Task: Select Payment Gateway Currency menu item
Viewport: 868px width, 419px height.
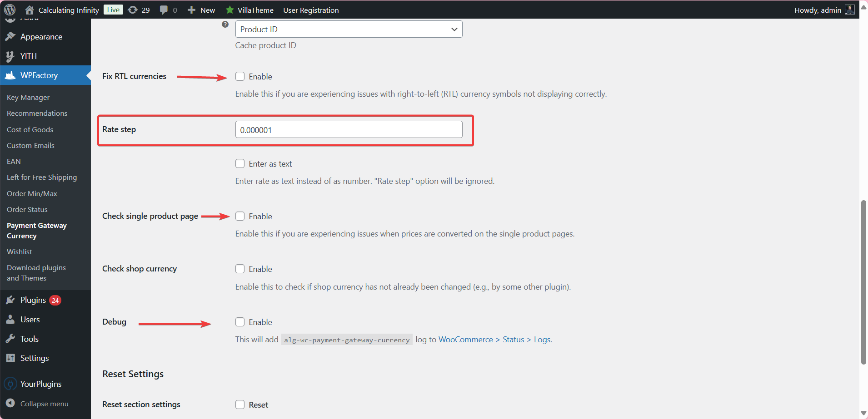Action: point(37,231)
